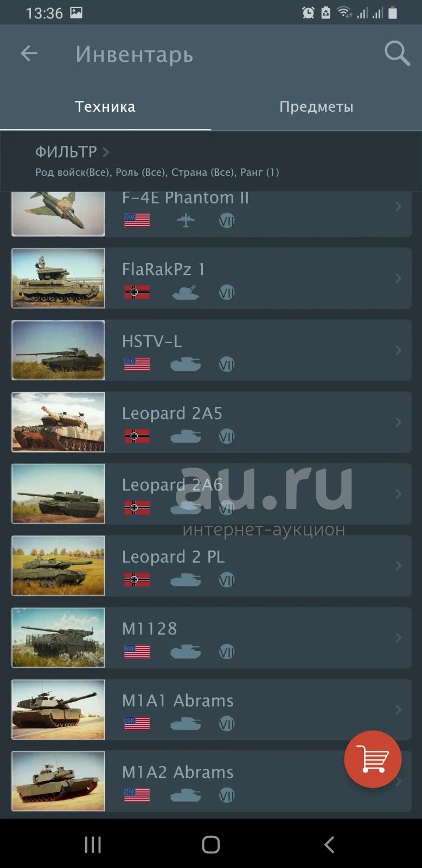
Task: Open Leopard 2 PL via its chevron
Action: pyautogui.click(x=398, y=565)
